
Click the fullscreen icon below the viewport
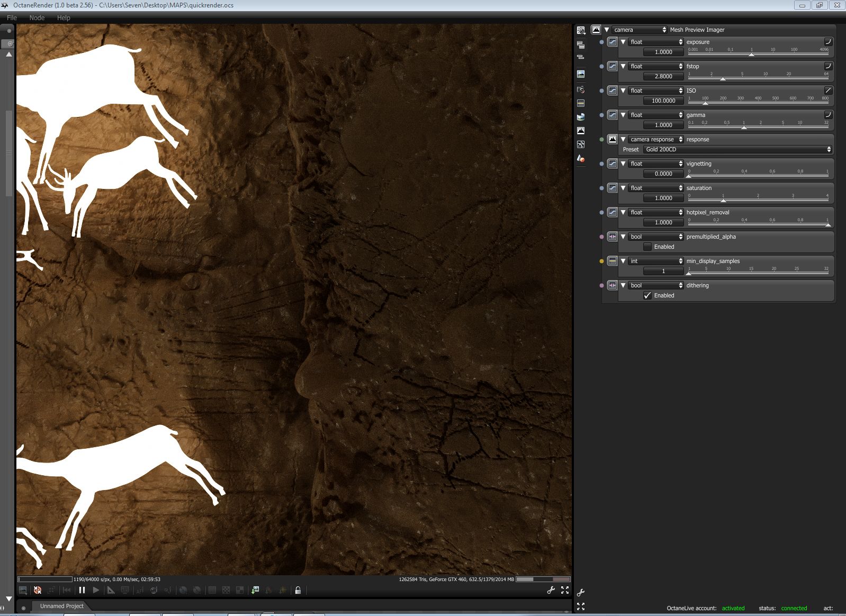565,590
